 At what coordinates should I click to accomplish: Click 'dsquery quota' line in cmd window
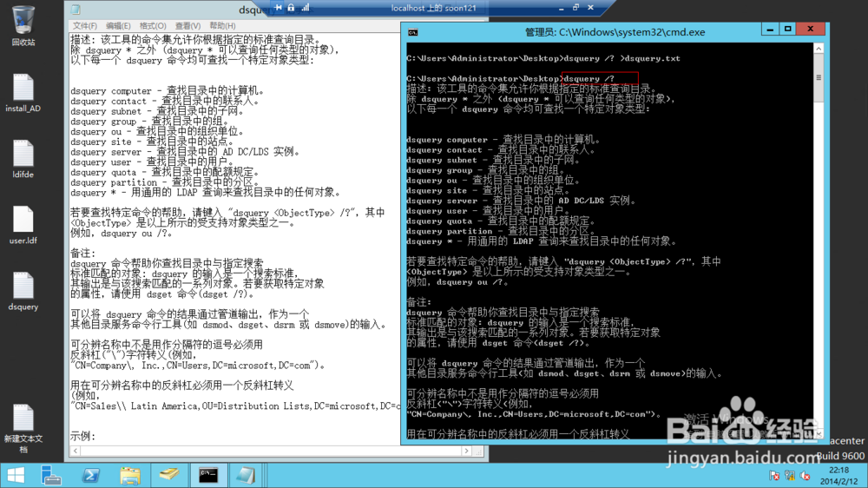click(501, 221)
